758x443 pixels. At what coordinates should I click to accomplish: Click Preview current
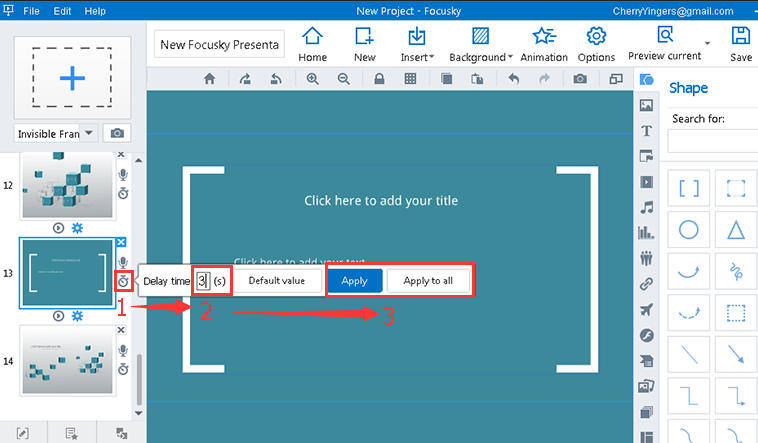tap(664, 44)
